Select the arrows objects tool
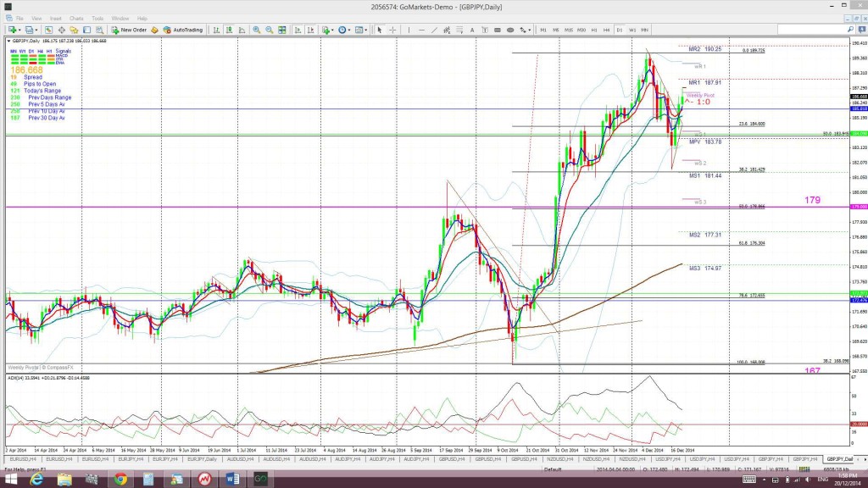Viewport: 868px width, 488px height. click(x=522, y=30)
